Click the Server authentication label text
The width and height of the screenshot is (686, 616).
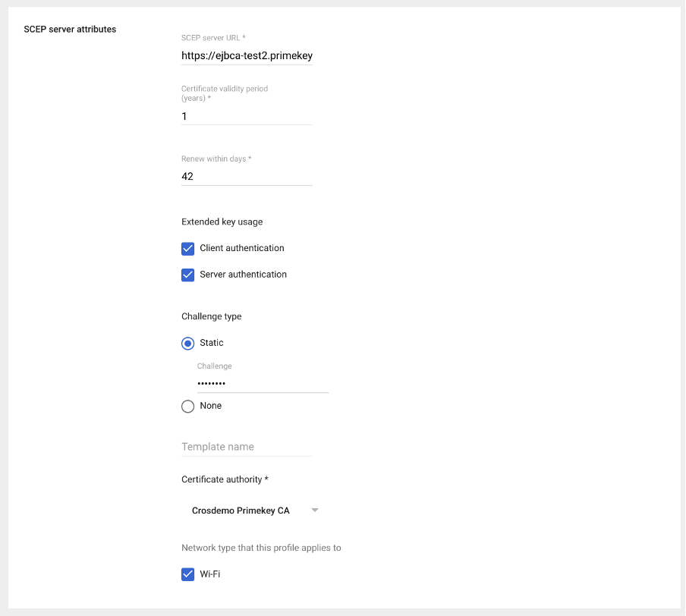pyautogui.click(x=243, y=275)
